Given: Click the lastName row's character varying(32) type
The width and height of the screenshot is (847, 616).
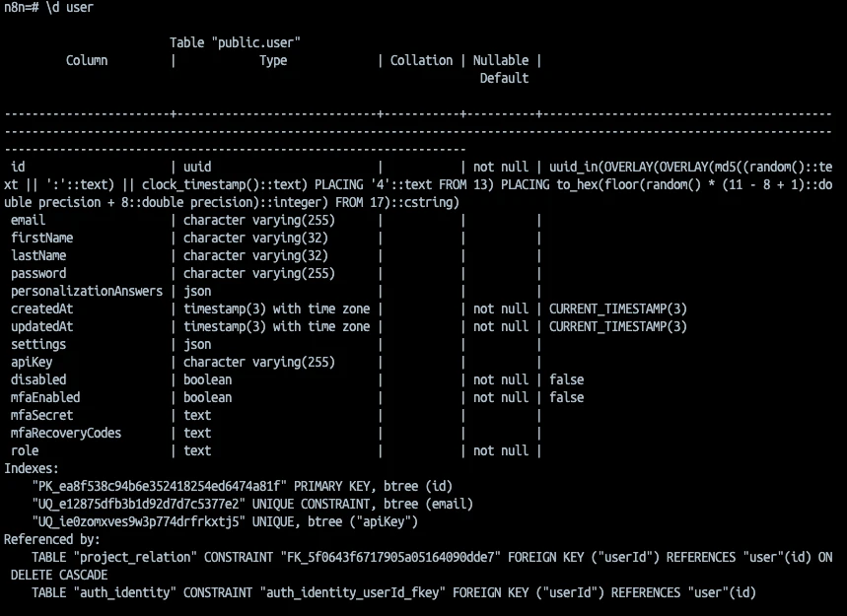Looking at the screenshot, I should pyautogui.click(x=255, y=255).
